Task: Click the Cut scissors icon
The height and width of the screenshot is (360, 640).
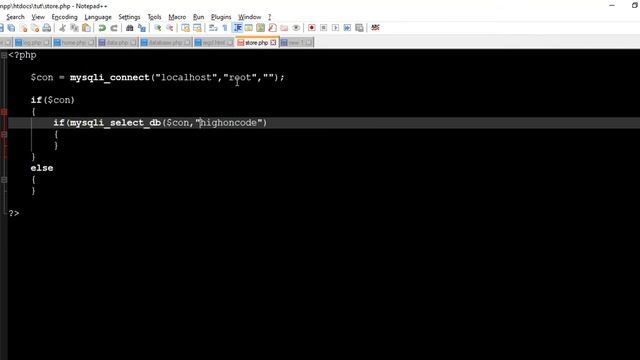Action: [x=62, y=28]
